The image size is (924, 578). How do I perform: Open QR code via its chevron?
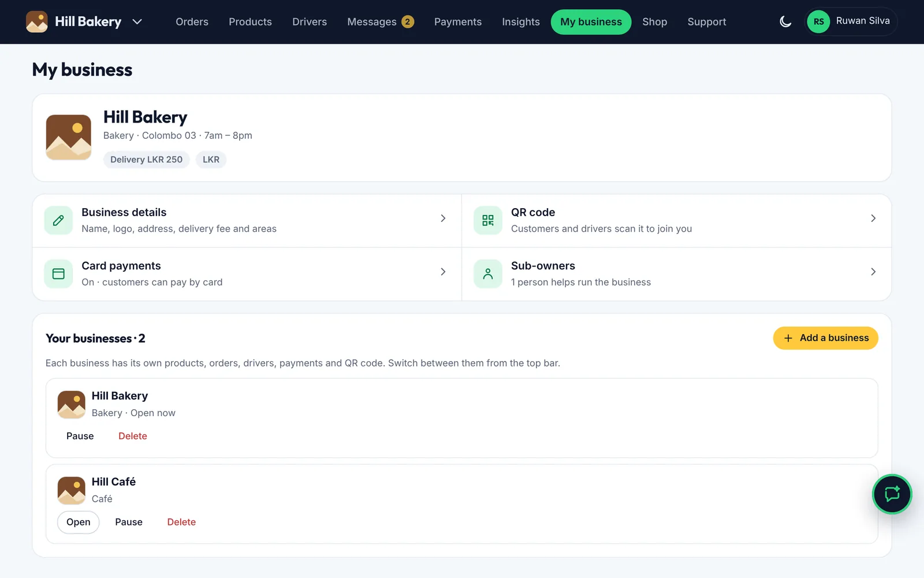tap(873, 218)
